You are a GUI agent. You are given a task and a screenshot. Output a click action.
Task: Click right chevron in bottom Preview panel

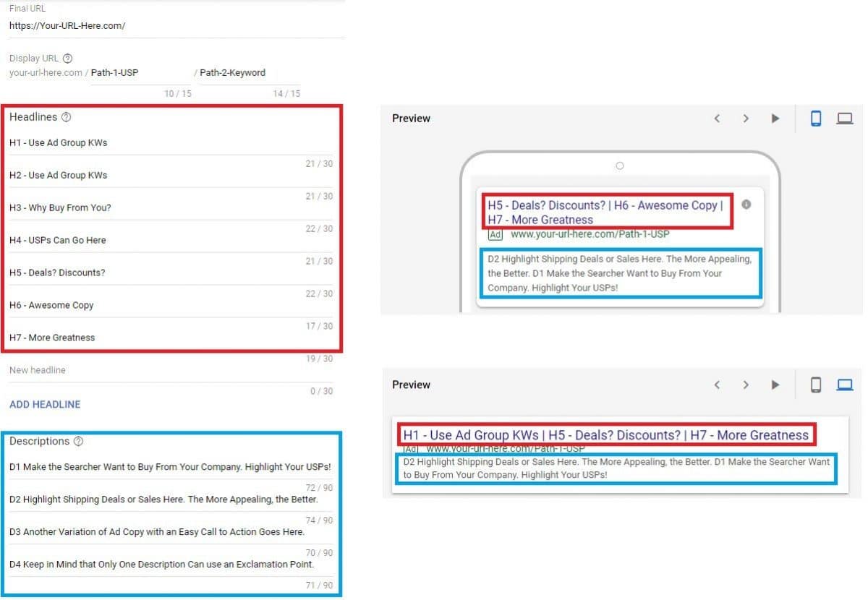coord(746,385)
